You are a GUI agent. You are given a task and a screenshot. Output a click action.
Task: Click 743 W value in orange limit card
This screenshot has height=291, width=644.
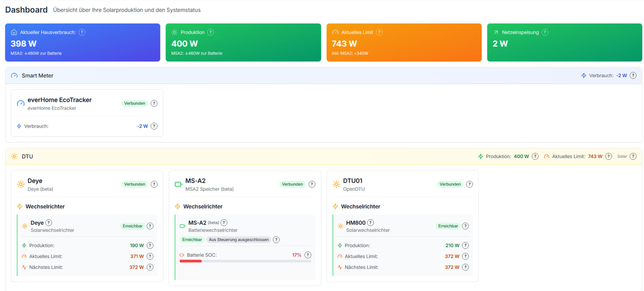click(x=345, y=44)
